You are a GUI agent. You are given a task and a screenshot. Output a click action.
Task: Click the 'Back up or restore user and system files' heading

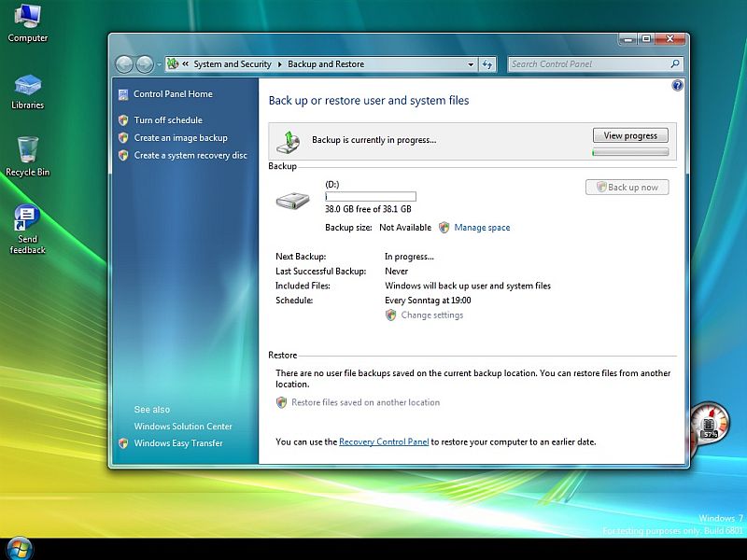369,101
